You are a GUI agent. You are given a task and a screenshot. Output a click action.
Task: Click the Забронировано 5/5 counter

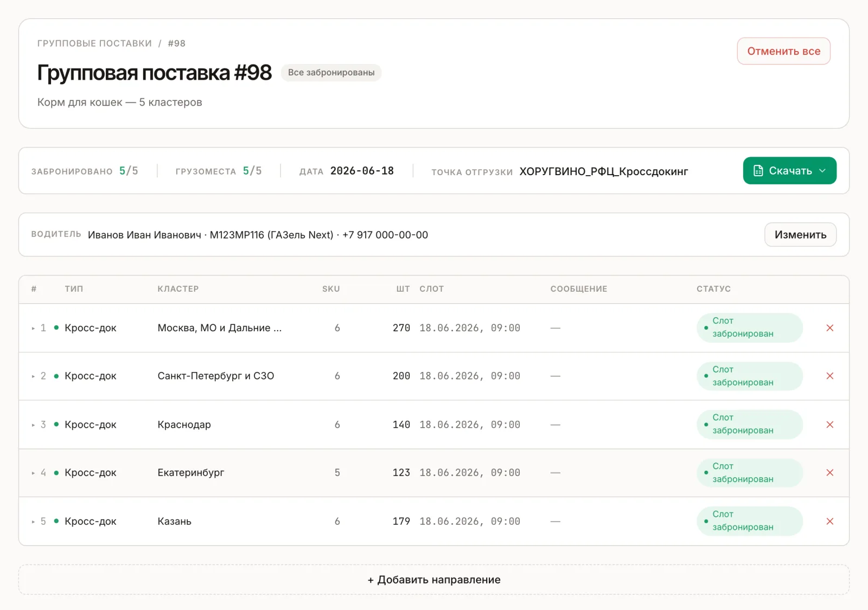[85, 171]
